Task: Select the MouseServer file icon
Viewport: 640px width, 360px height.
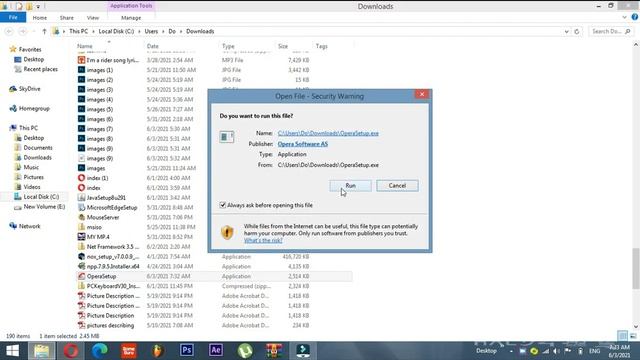Action: tap(81, 217)
